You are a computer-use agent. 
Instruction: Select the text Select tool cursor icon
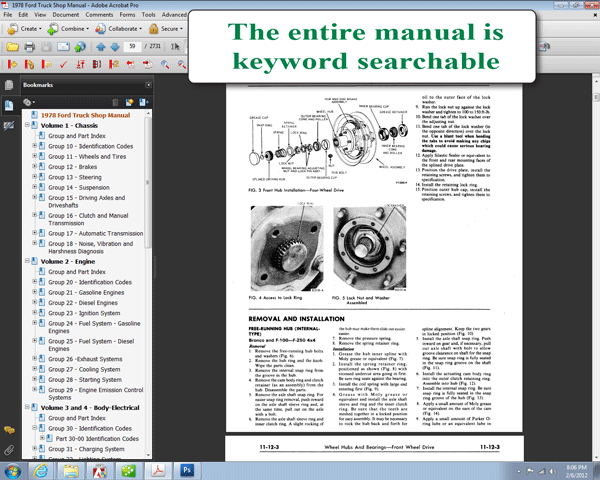click(175, 47)
